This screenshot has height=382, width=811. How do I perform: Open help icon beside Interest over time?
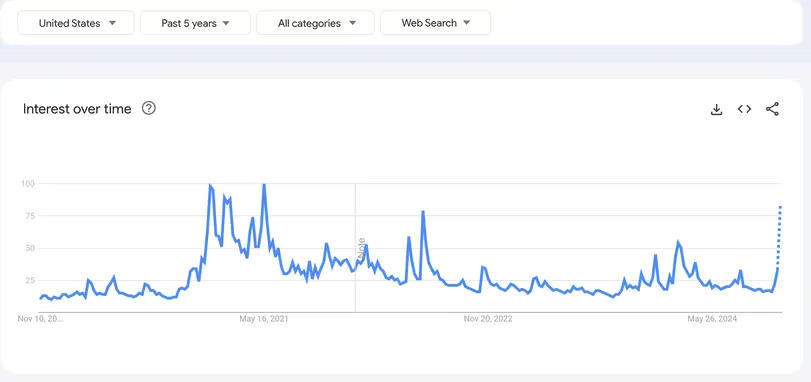point(148,109)
